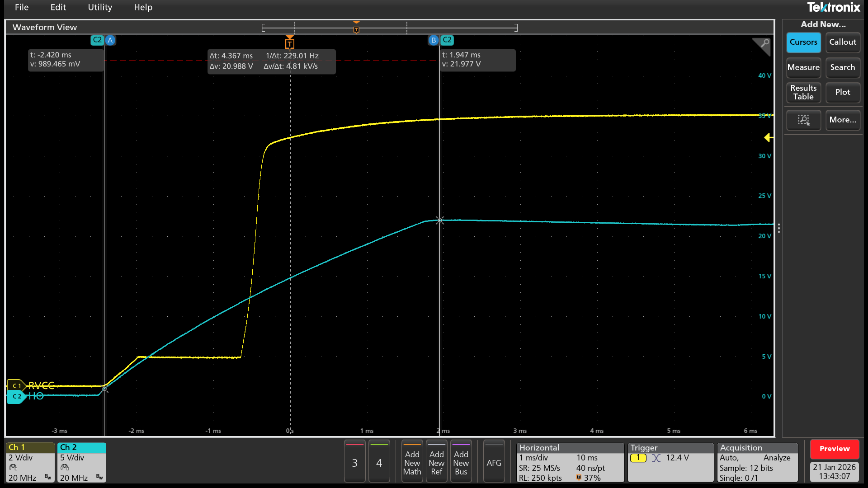Click the Ch 1 probe icon
This screenshot has height=488, width=868.
coord(13,467)
